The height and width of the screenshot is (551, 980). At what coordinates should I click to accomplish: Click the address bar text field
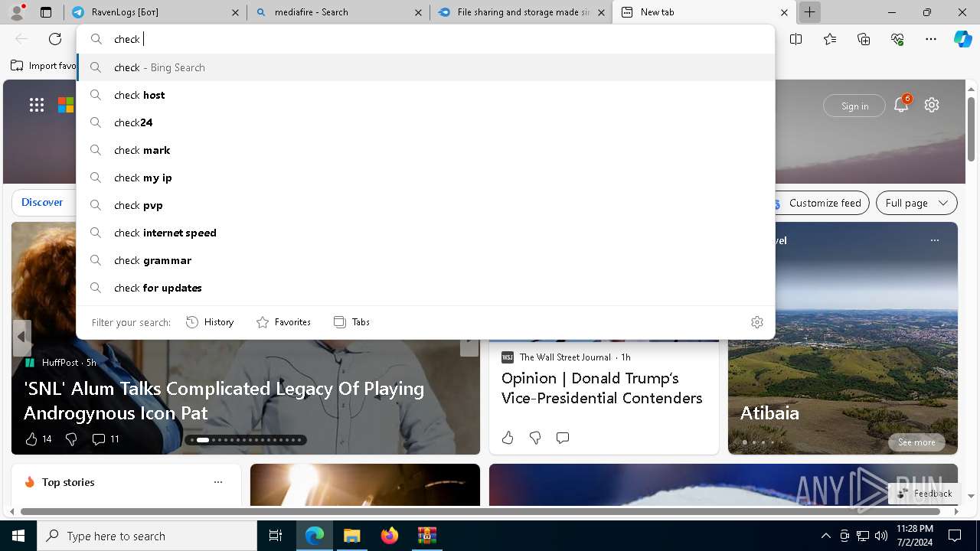(x=426, y=39)
